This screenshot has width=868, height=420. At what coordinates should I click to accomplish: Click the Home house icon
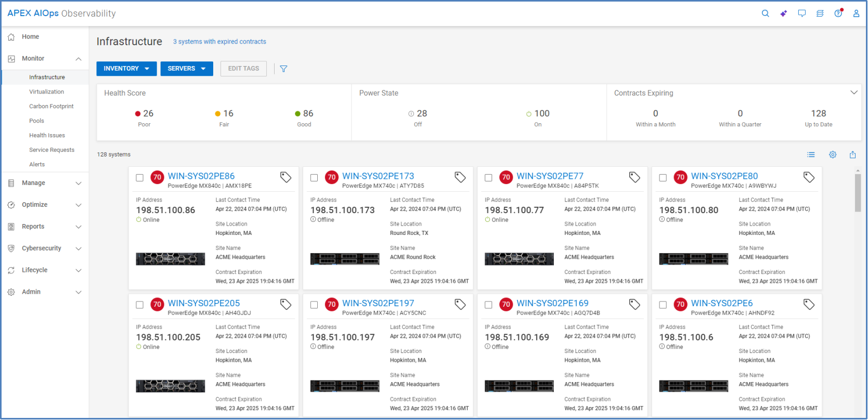pos(11,37)
